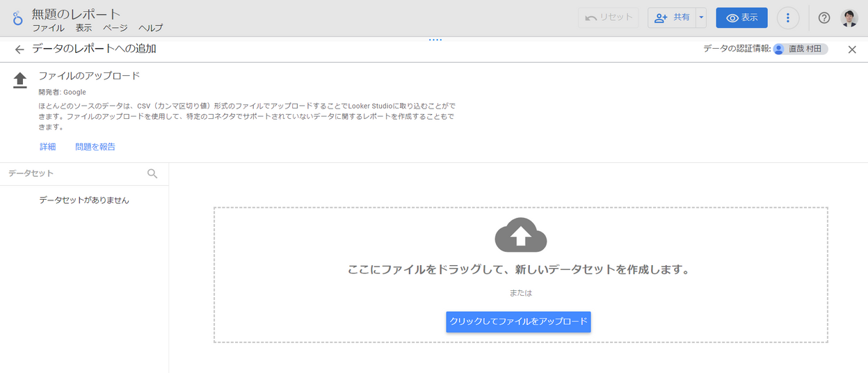Click the cloud upload icon
Viewport: 868px width, 373px height.
point(521,235)
